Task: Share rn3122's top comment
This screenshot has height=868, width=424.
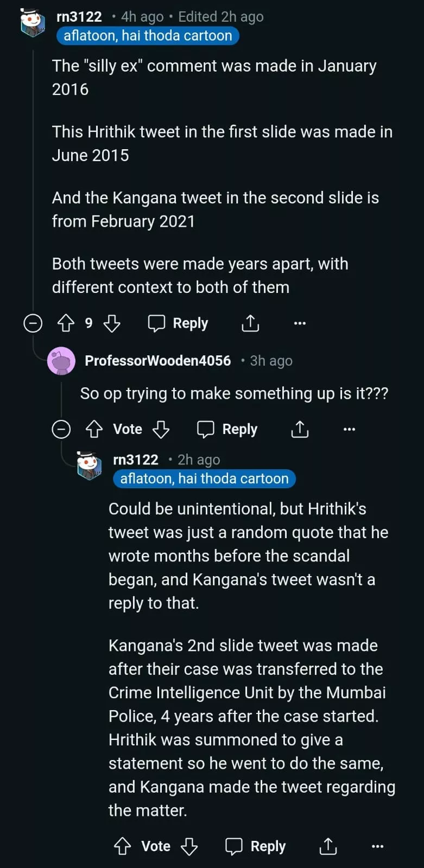Action: pos(250,323)
